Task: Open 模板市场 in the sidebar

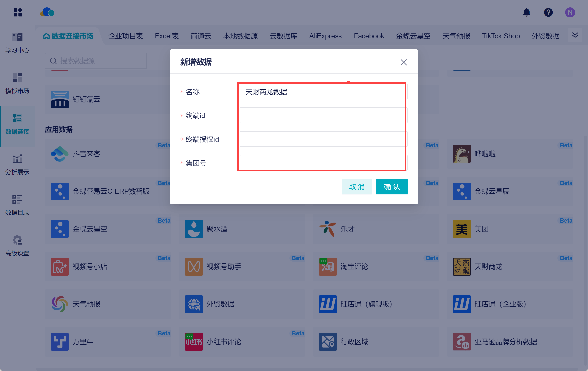Action: pyautogui.click(x=17, y=84)
